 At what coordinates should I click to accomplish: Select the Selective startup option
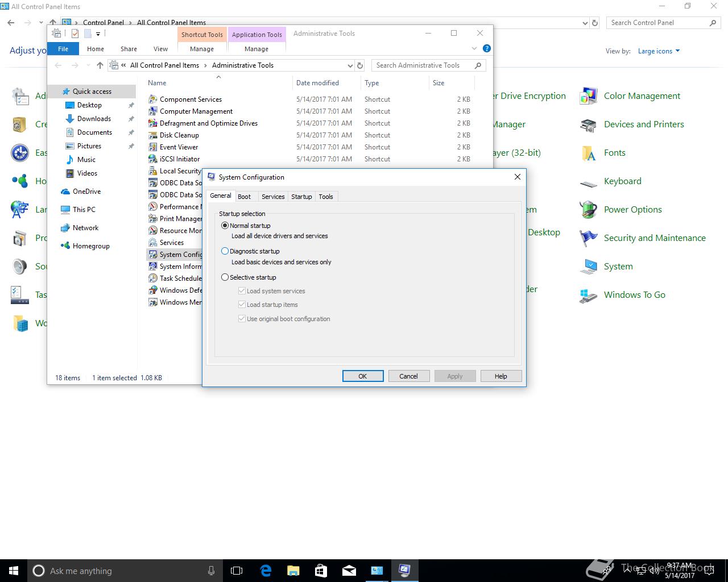coord(225,277)
